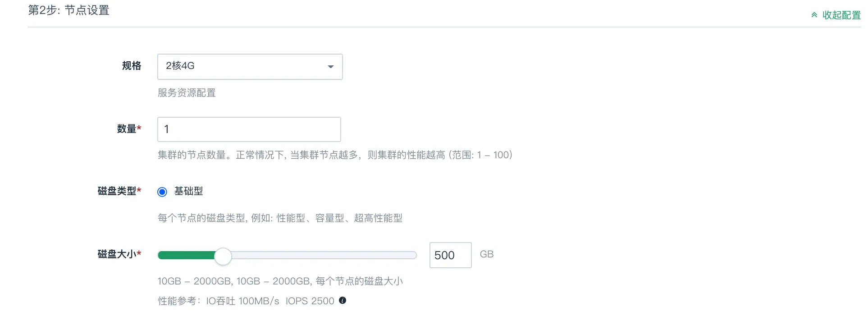This screenshot has height=321, width=868.
Task: Click the 基础型 radio label text
Action: click(188, 191)
